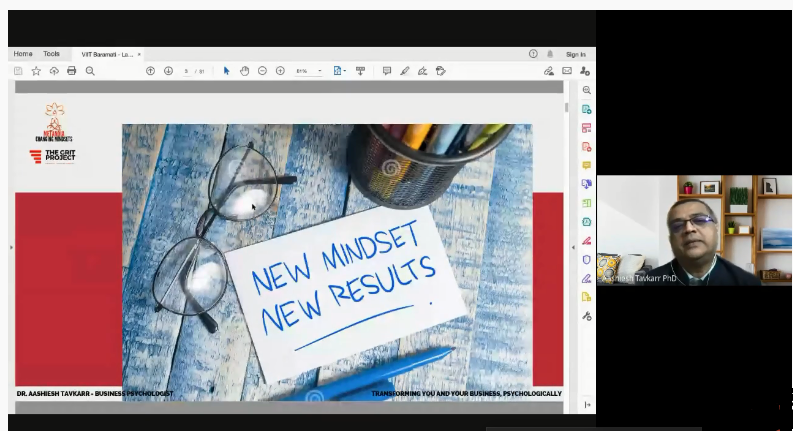
Task: Activate the Hand pan tool
Action: click(x=244, y=71)
